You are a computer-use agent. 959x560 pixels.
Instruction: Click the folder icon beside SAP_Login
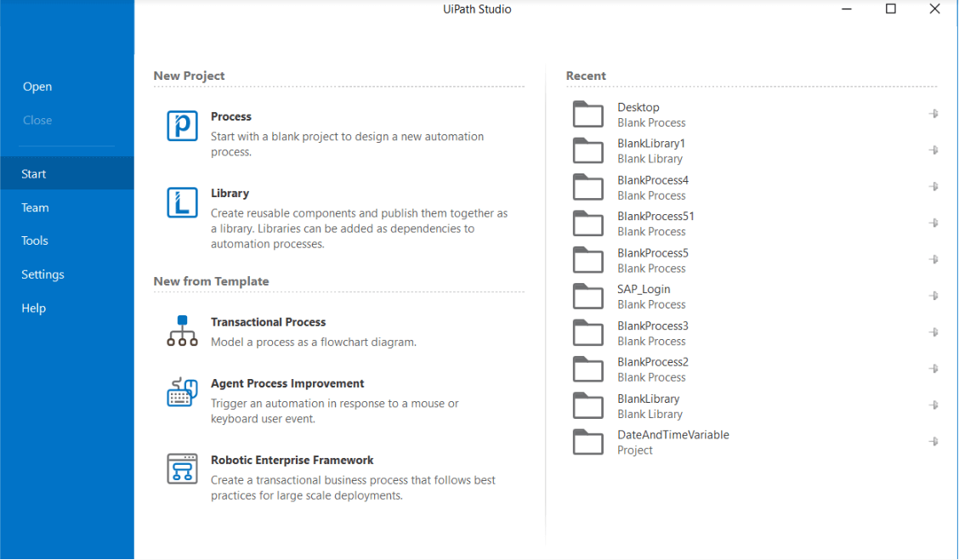[587, 296]
